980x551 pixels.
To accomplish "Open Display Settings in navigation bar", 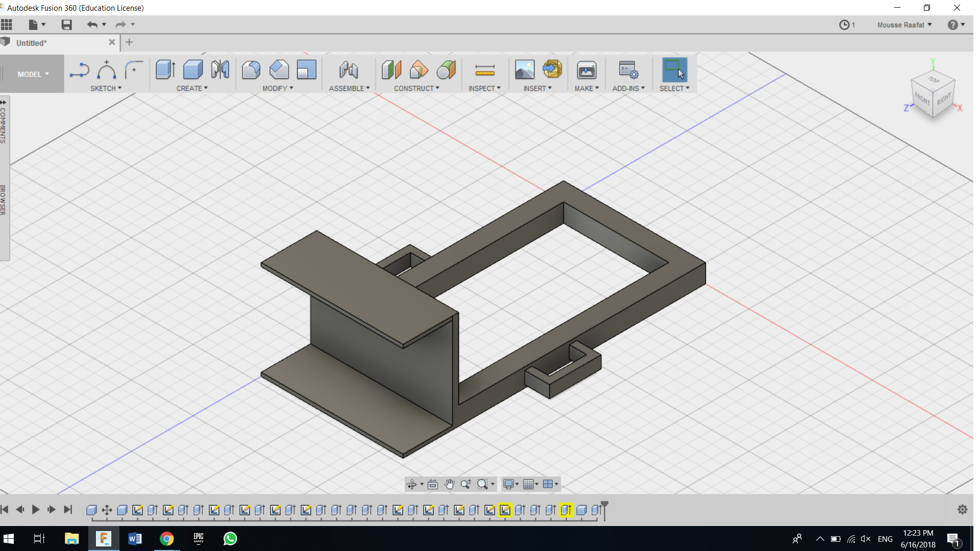I will coord(511,484).
